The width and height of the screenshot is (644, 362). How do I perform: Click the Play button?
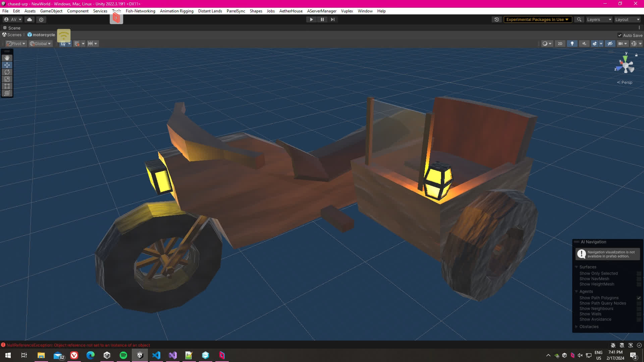point(311,19)
